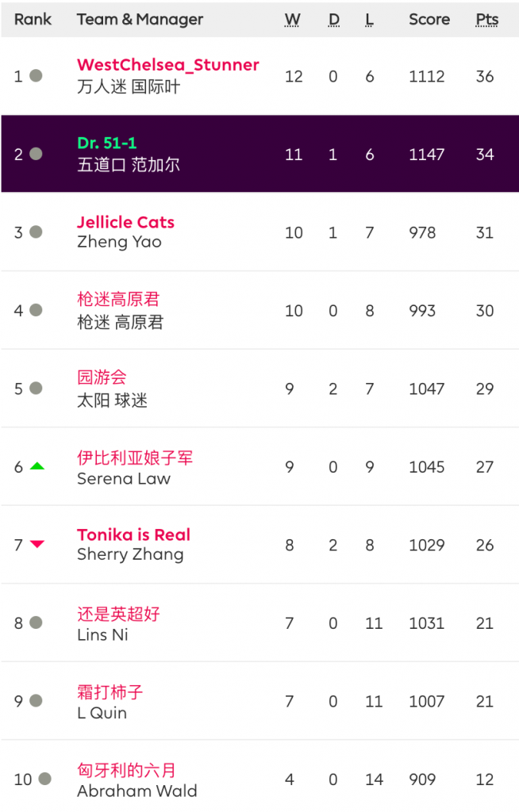
Task: Open the WestChelsea_Stunner team link
Action: pos(167,65)
